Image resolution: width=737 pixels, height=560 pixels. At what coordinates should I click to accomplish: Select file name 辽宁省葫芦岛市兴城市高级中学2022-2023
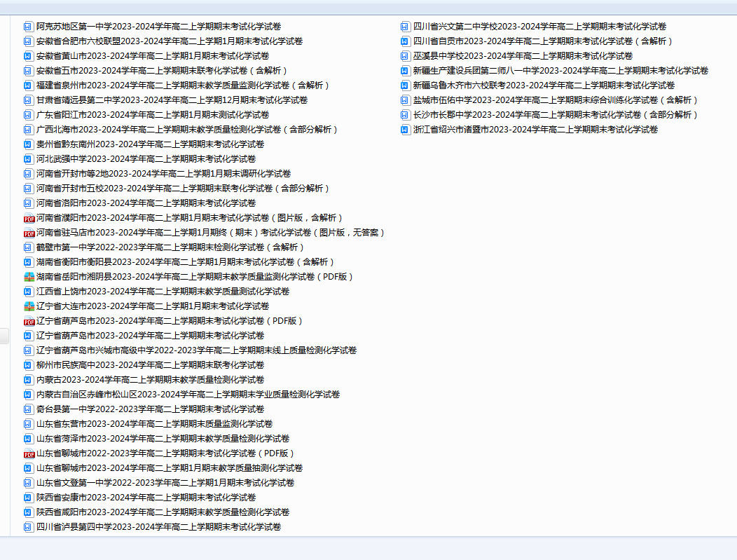click(196, 350)
